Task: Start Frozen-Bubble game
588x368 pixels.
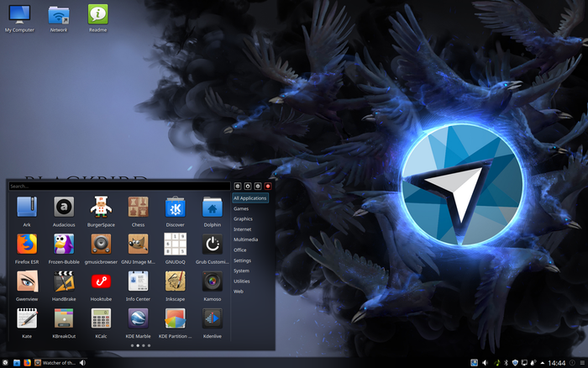Action: 64,249
